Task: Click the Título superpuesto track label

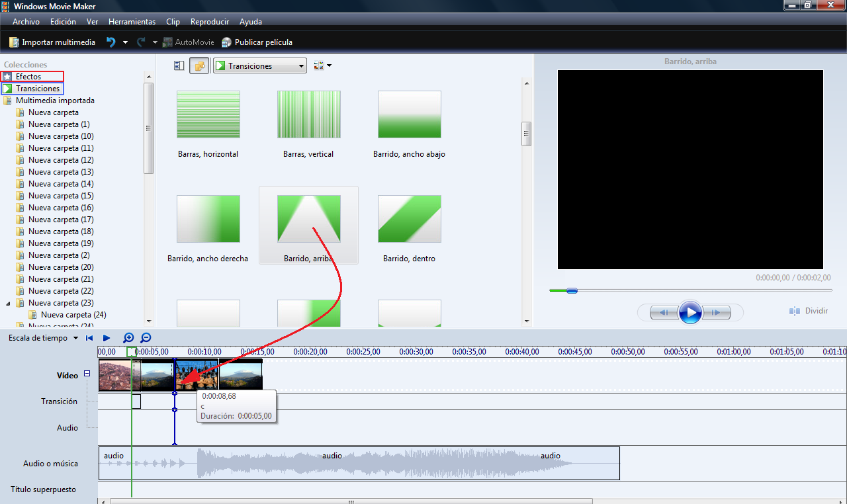Action: click(43, 489)
